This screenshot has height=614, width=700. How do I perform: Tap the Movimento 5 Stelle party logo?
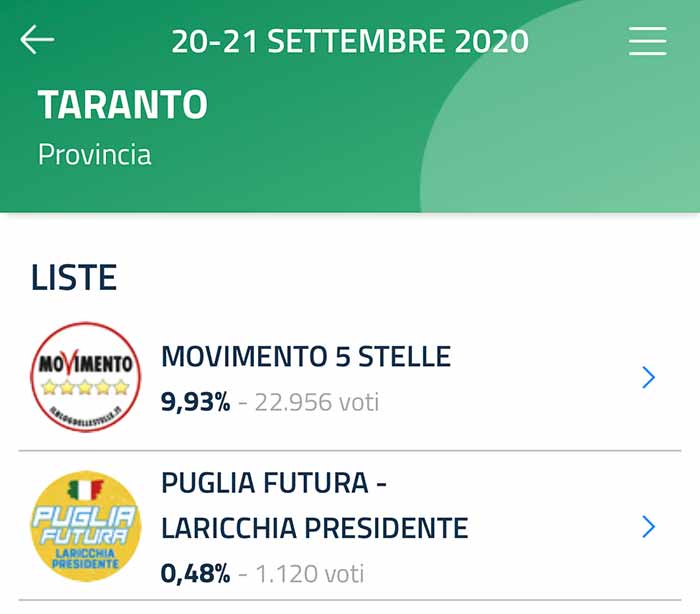86,377
